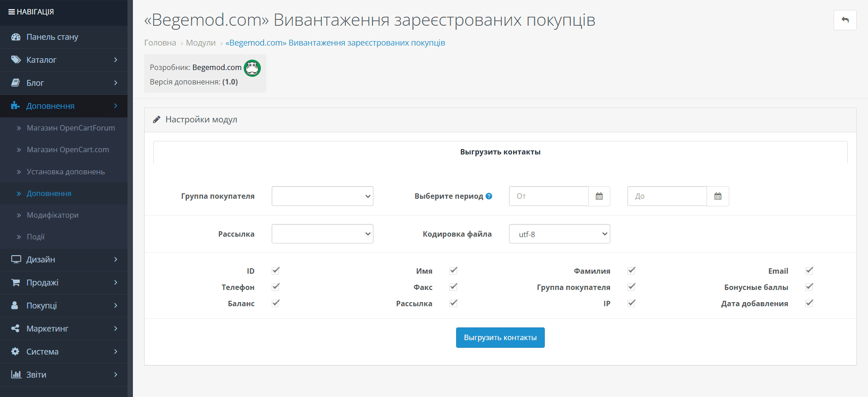The image size is (868, 397).
Task: Click the Begemod hippo logo
Action: (252, 68)
